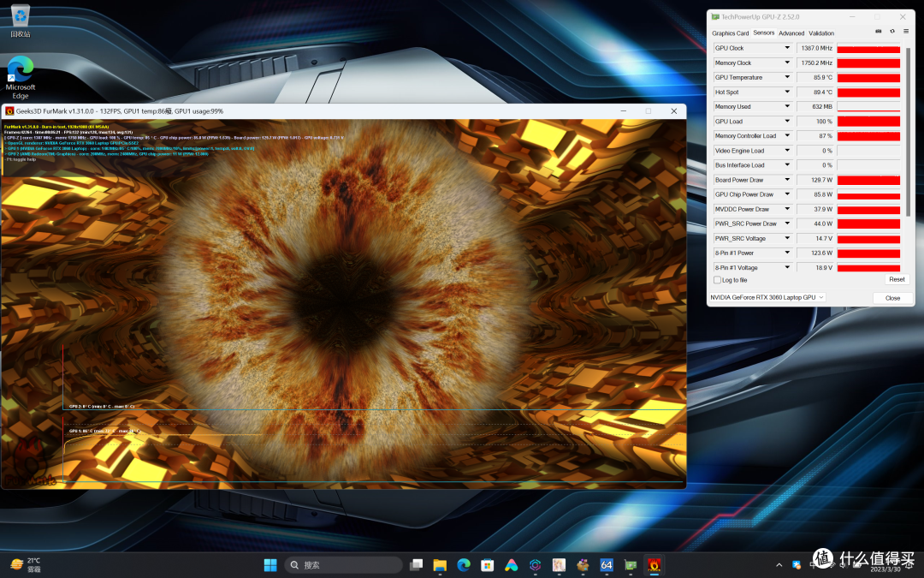This screenshot has height=578, width=924.
Task: Open the Microsoft Store taskbar icon
Action: pos(488,565)
